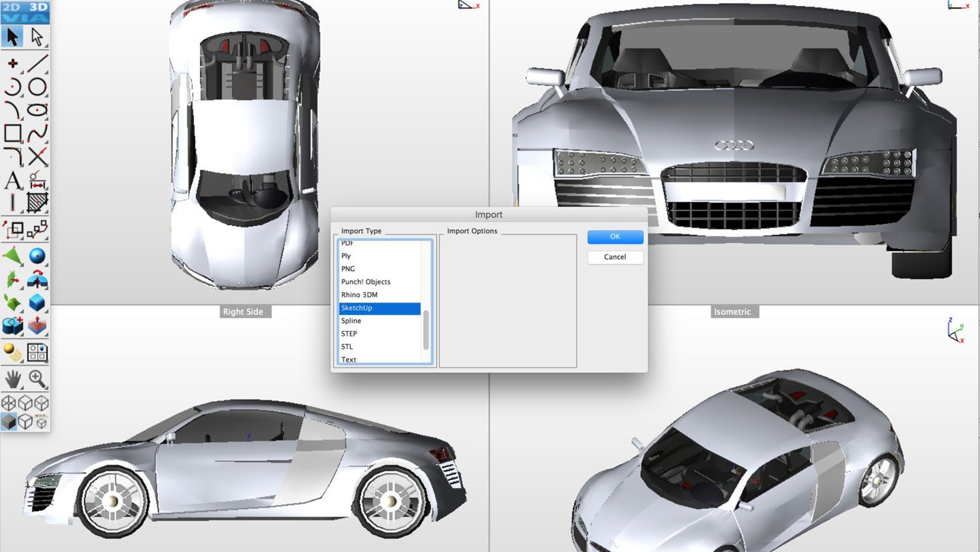Switch to third wireframe cube display mode
Screen dimensions: 980x552
41,403
